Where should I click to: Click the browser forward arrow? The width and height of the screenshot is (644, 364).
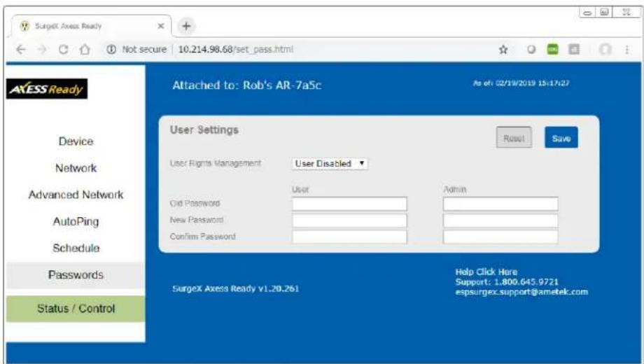point(42,50)
